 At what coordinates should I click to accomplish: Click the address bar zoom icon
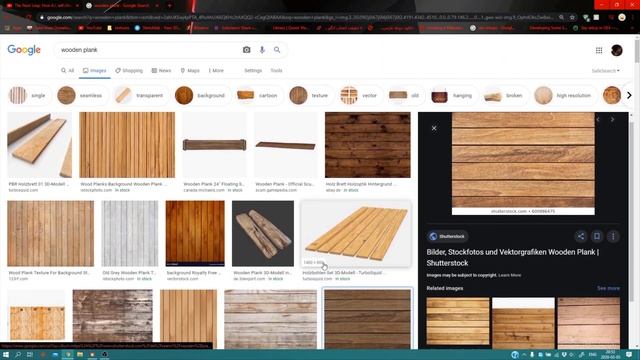click(562, 18)
